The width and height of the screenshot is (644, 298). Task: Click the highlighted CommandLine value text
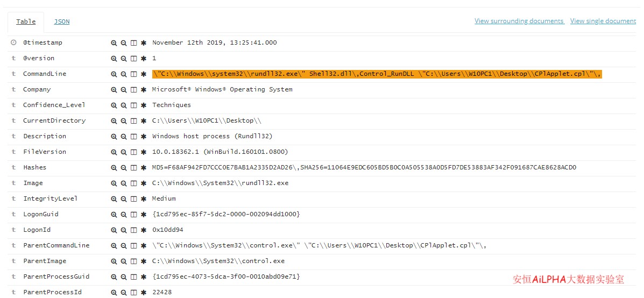377,74
